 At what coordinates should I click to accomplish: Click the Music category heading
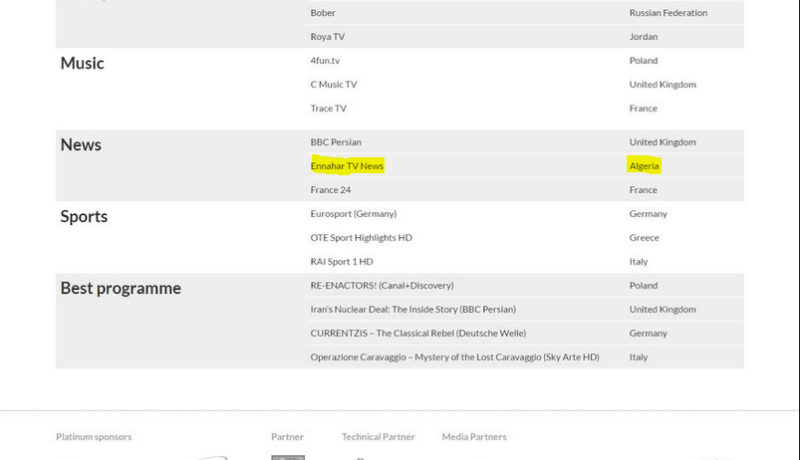tap(82, 63)
